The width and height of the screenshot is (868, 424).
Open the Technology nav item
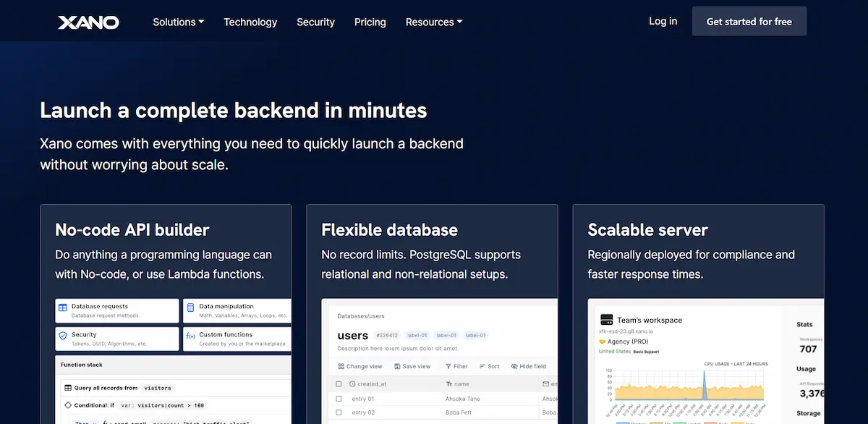[x=250, y=22]
